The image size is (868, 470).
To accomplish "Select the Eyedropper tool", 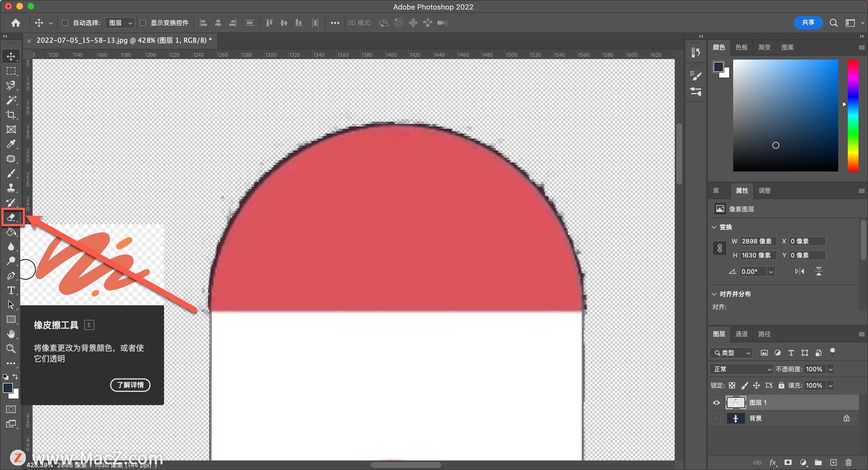I will 11,144.
